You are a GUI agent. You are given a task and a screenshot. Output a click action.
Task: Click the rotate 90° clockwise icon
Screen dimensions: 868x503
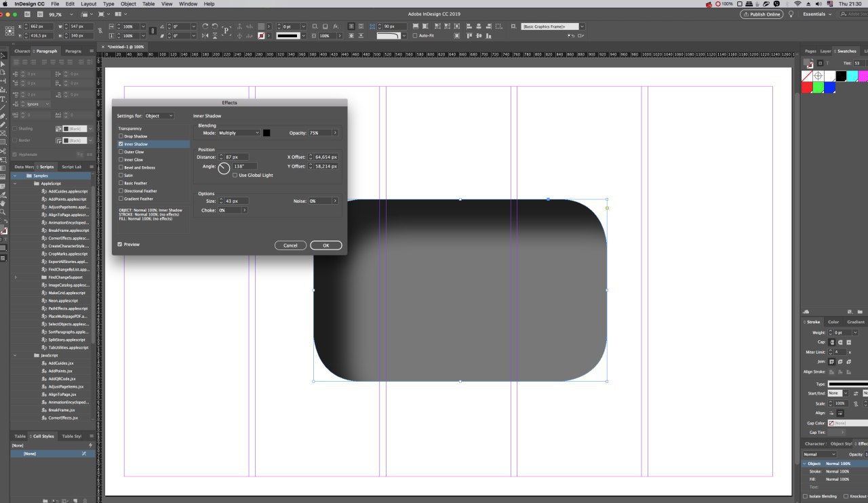point(205,26)
